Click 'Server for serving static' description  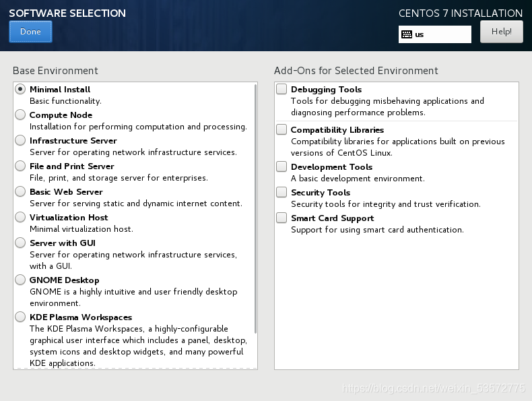point(136,203)
